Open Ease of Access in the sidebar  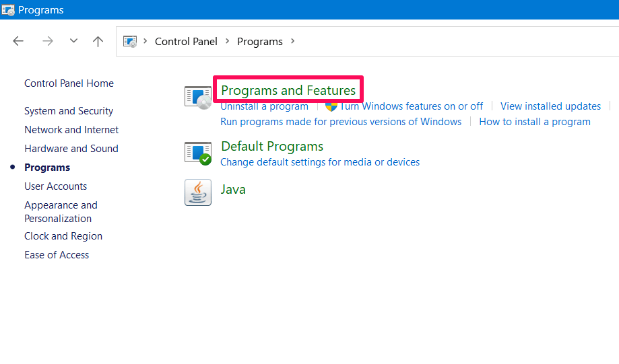click(x=57, y=255)
